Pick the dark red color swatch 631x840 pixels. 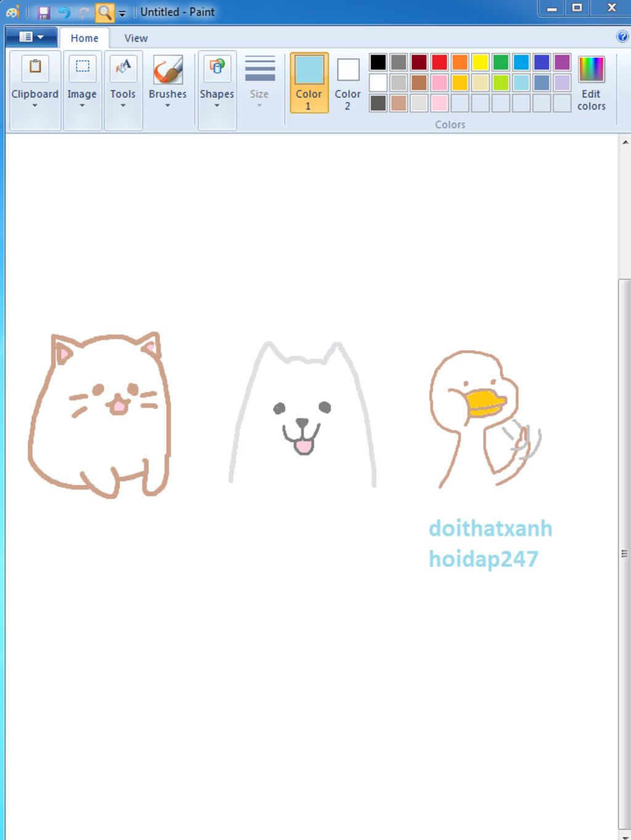tap(419, 62)
